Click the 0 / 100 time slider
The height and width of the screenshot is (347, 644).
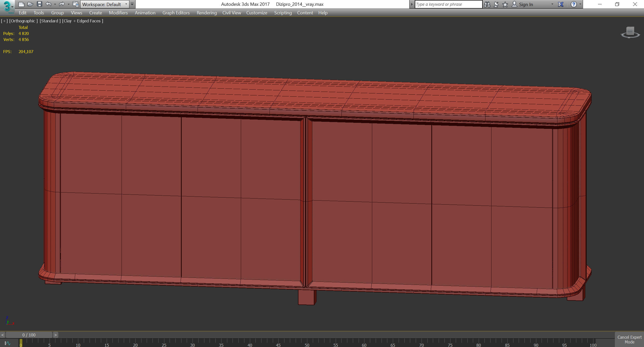[x=29, y=335]
